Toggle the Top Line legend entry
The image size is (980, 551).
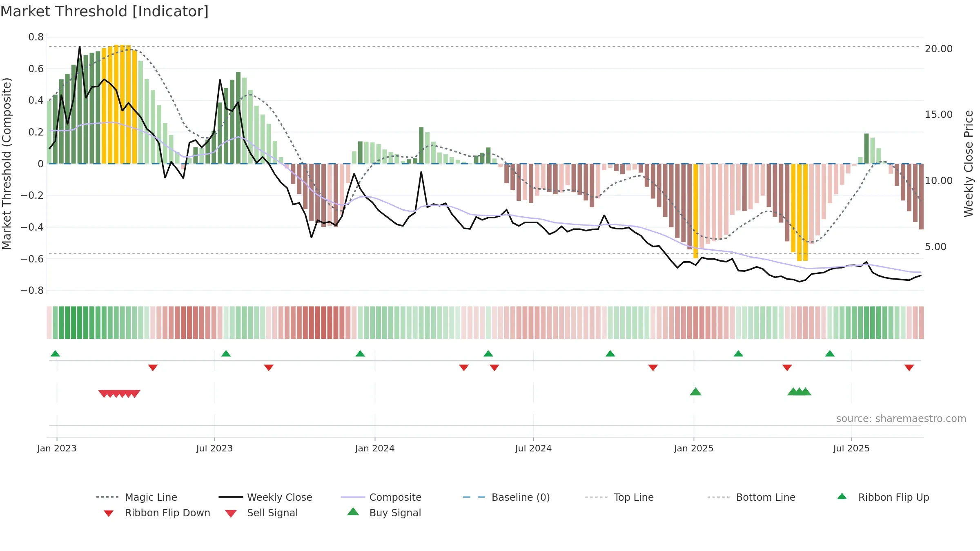[x=619, y=498]
